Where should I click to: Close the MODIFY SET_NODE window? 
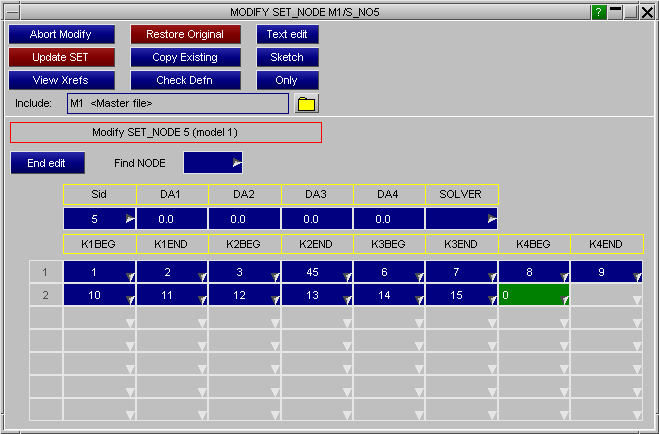[x=647, y=12]
